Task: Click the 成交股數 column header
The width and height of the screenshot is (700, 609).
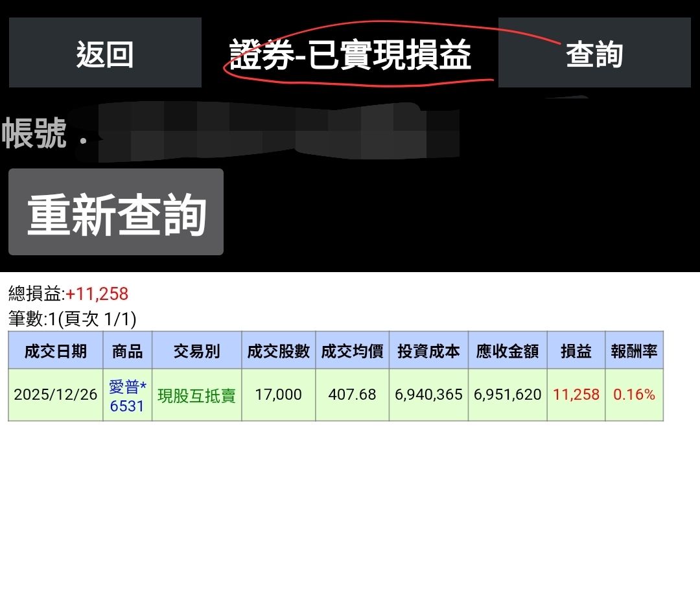Action: [278, 351]
